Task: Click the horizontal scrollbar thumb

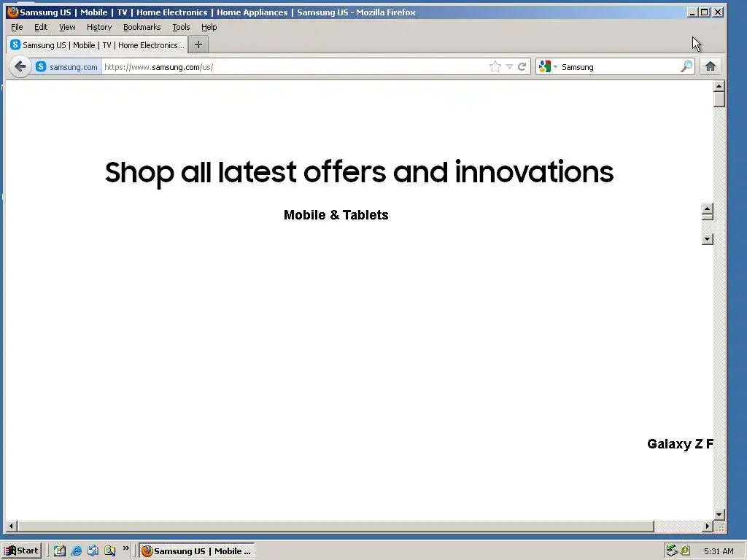Action: tap(336, 526)
